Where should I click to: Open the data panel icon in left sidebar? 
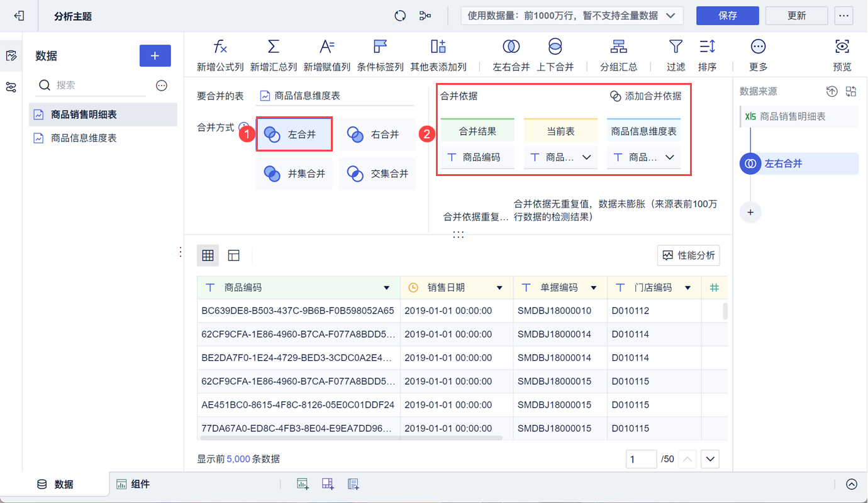[11, 56]
